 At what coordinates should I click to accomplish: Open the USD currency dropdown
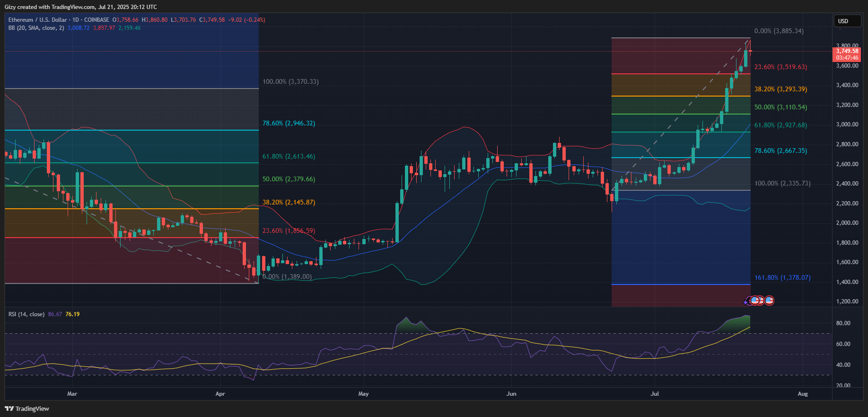846,21
